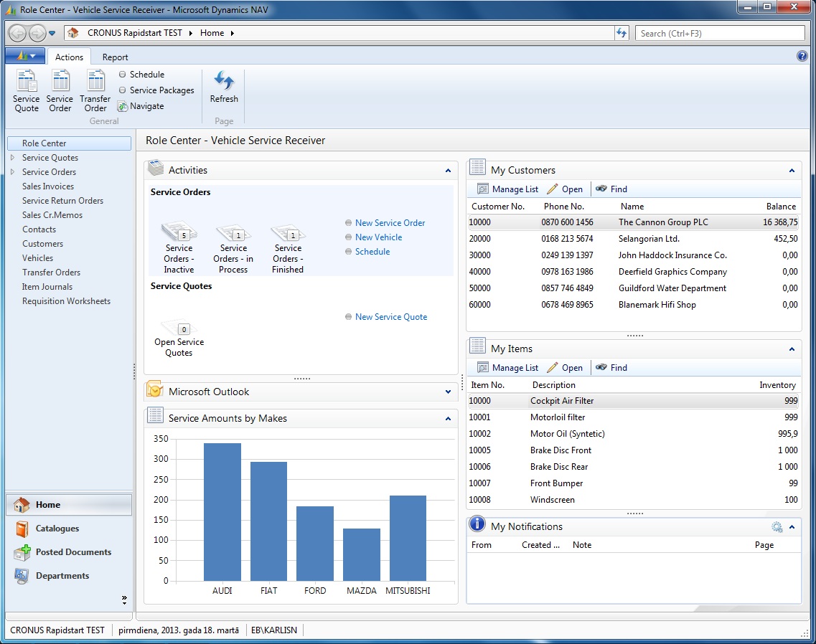Image resolution: width=816 pixels, height=644 pixels.
Task: Click the Home breadcrumb segment
Action: coord(212,33)
